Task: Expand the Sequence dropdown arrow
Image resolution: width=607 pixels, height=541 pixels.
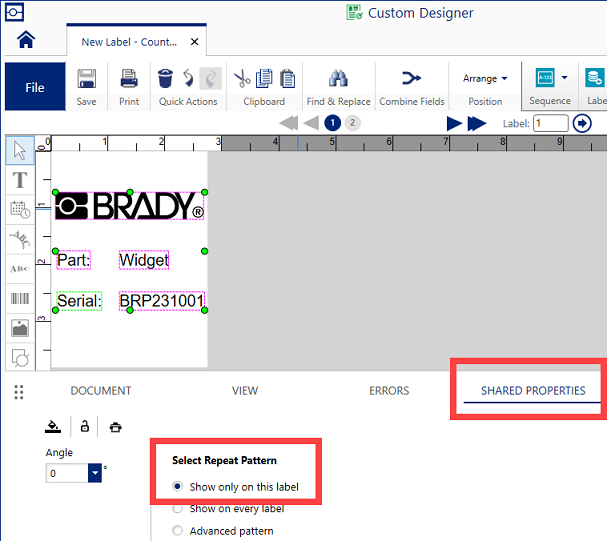Action: coord(564,78)
